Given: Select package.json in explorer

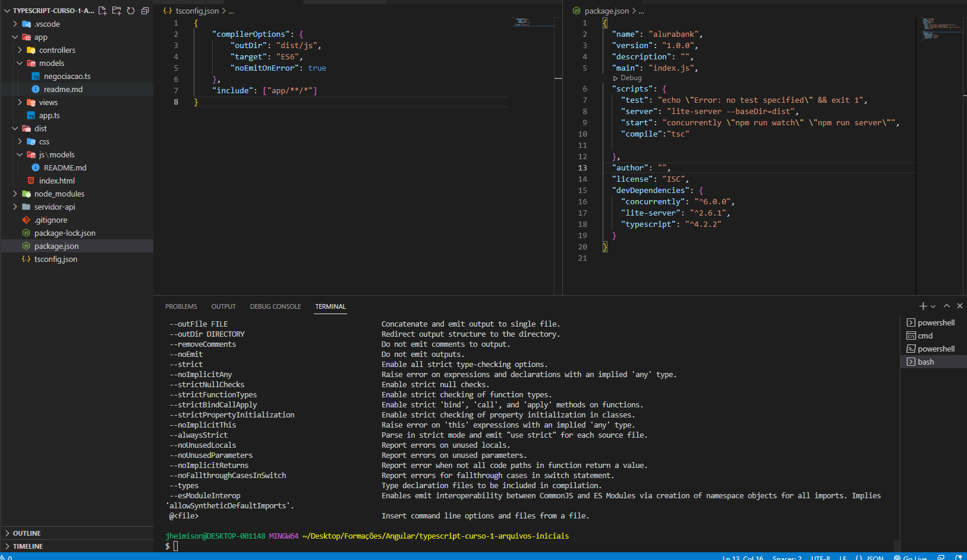Looking at the screenshot, I should coord(77,246).
